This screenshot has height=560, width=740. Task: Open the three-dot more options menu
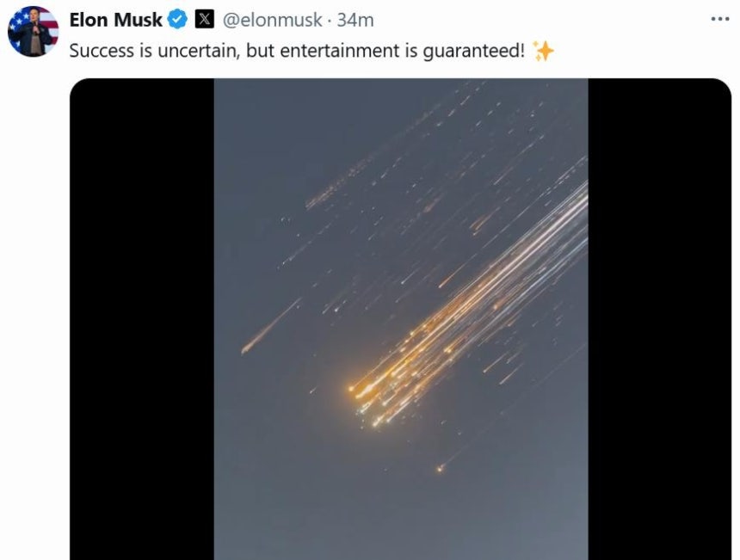coord(720,19)
